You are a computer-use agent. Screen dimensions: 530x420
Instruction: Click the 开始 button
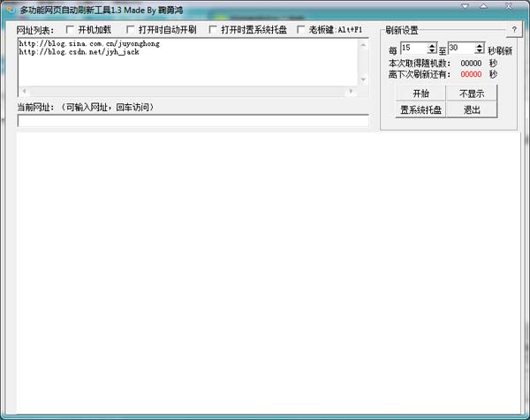click(x=420, y=94)
